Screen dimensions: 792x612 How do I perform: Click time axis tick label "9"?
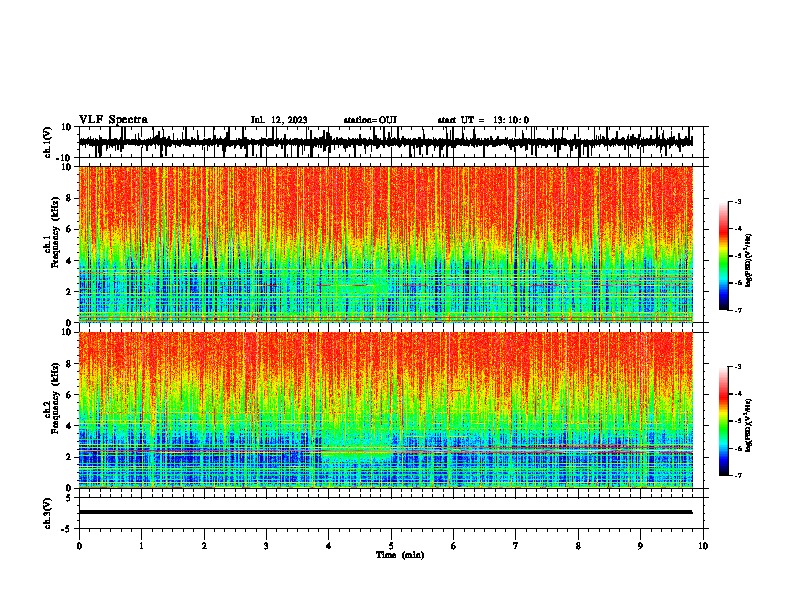coord(640,546)
